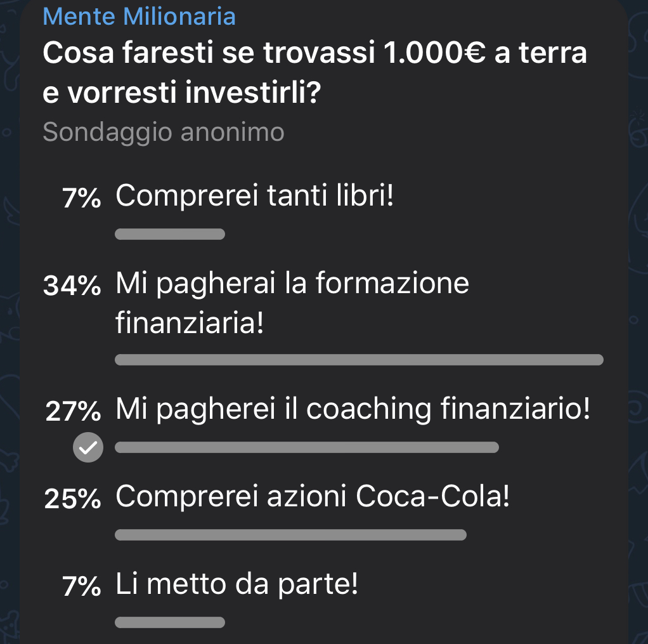Select the option Li metto da parte

(x=237, y=584)
